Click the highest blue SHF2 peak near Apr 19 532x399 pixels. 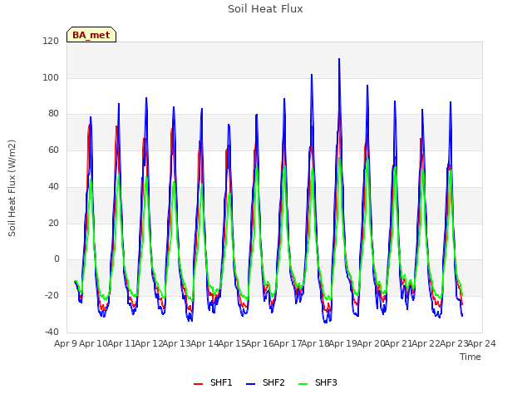(339, 59)
